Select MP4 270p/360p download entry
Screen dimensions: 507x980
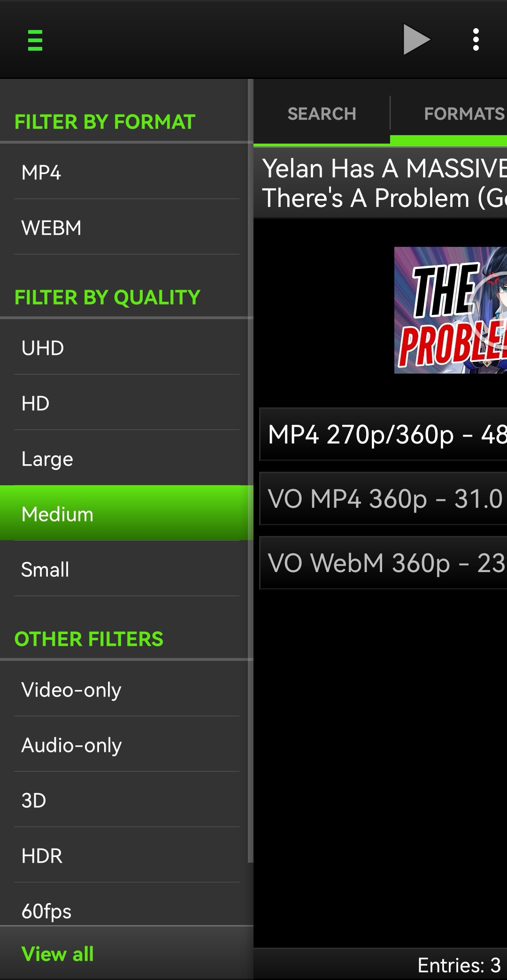384,434
